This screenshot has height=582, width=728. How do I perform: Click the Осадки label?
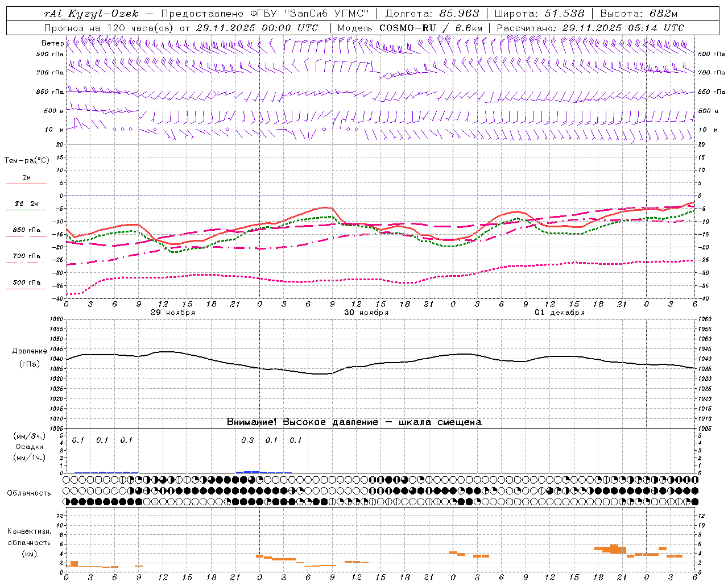pos(30,447)
